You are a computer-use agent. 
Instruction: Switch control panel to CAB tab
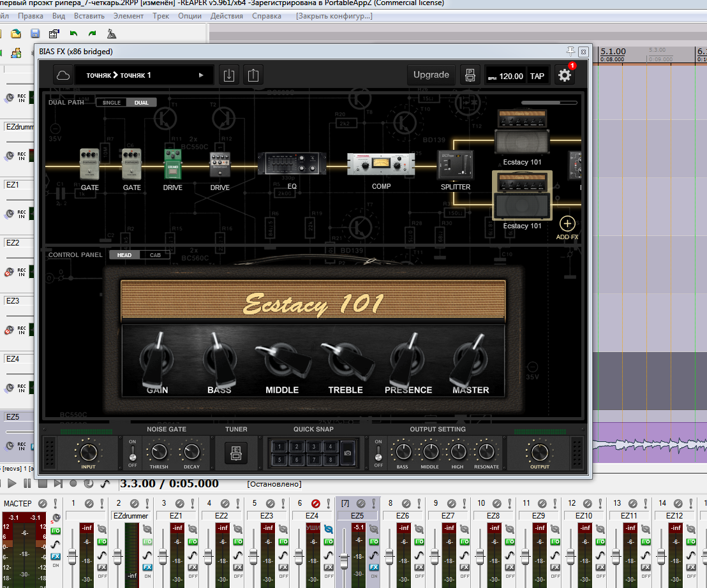(155, 255)
